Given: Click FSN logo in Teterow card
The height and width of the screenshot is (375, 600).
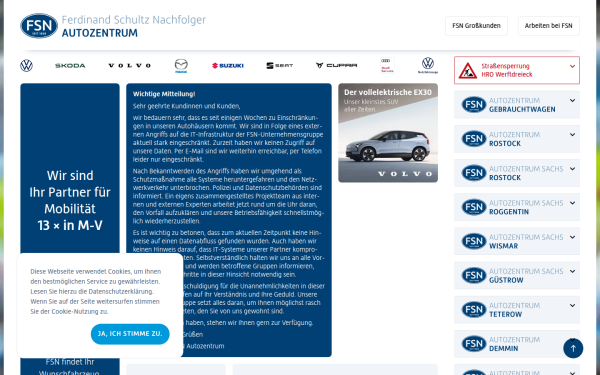Looking at the screenshot, I should point(474,310).
